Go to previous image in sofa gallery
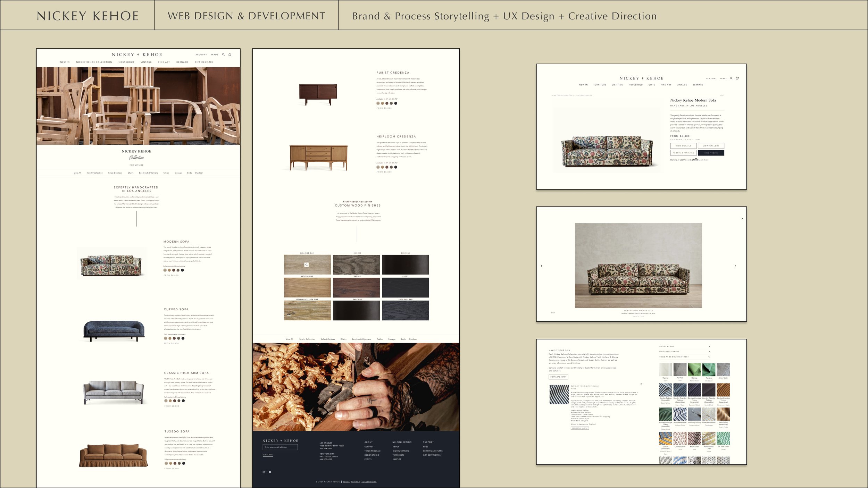868x488 pixels. point(542,266)
